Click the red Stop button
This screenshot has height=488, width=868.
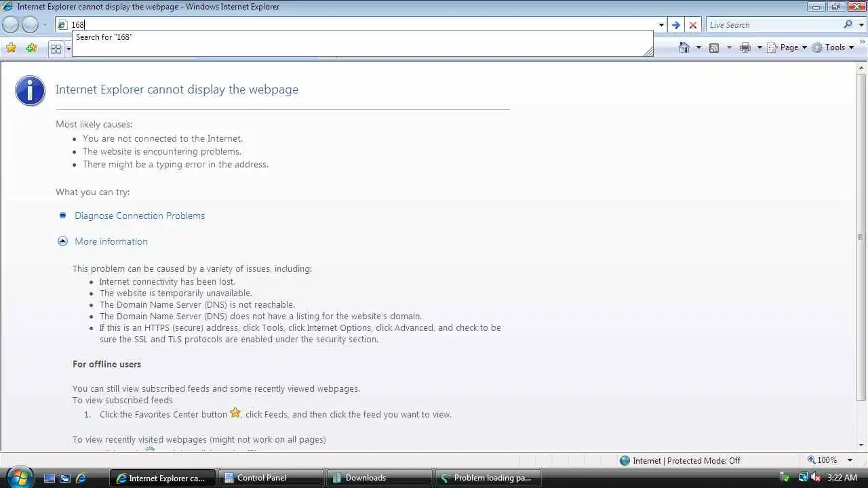pos(692,25)
